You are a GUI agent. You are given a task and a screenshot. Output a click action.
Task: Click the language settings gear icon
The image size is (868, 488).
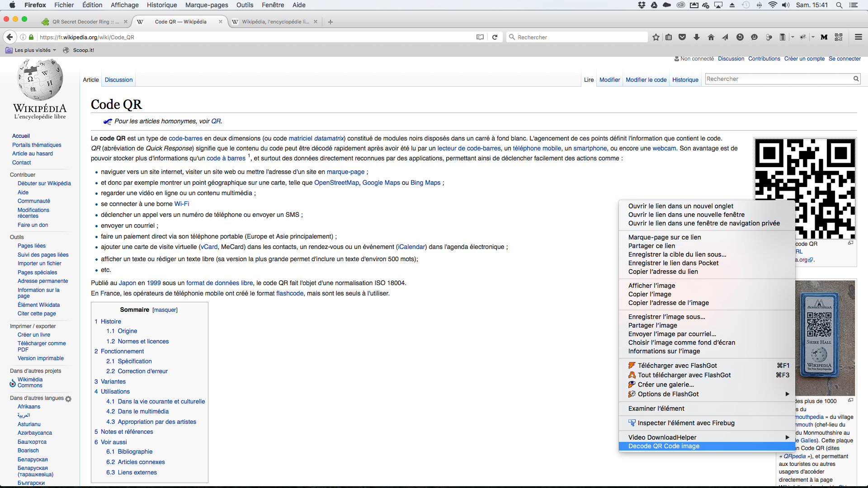(x=68, y=399)
